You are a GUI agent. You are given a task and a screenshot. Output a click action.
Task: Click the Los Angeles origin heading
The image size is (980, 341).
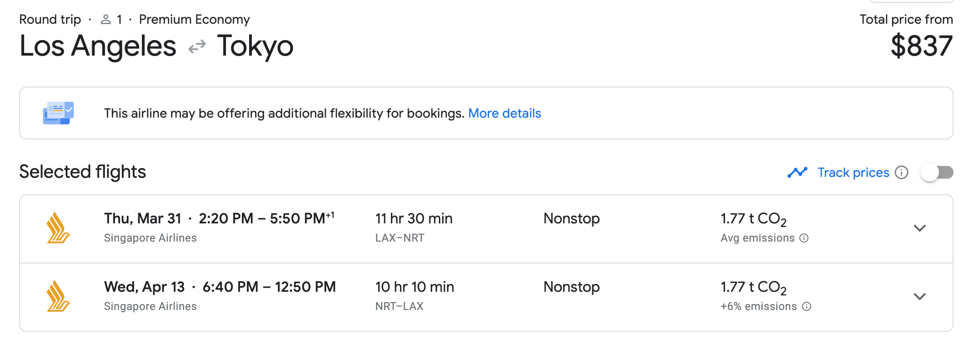click(x=98, y=46)
